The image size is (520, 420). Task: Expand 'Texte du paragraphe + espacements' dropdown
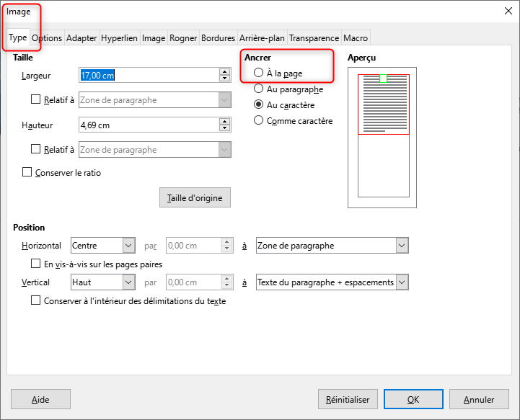pos(402,282)
